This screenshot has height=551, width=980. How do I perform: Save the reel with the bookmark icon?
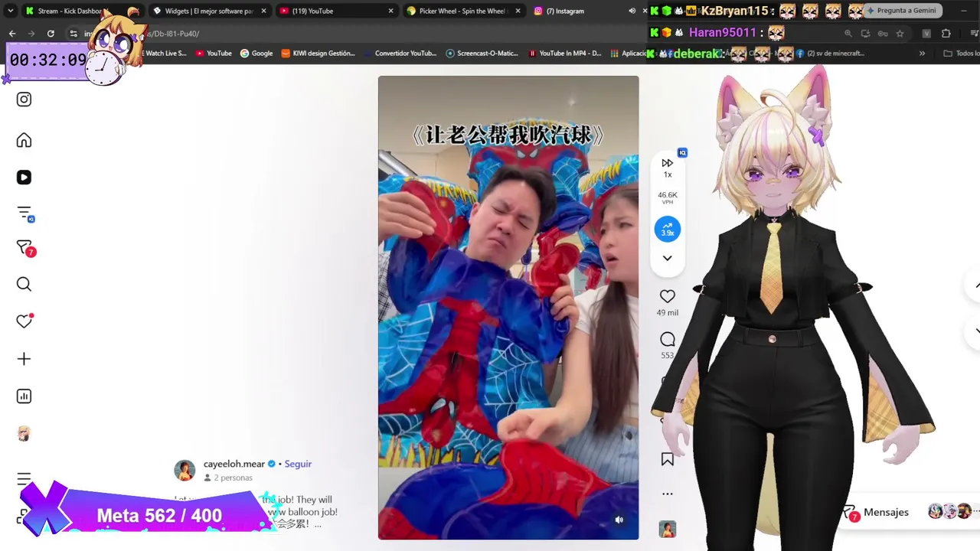(668, 459)
